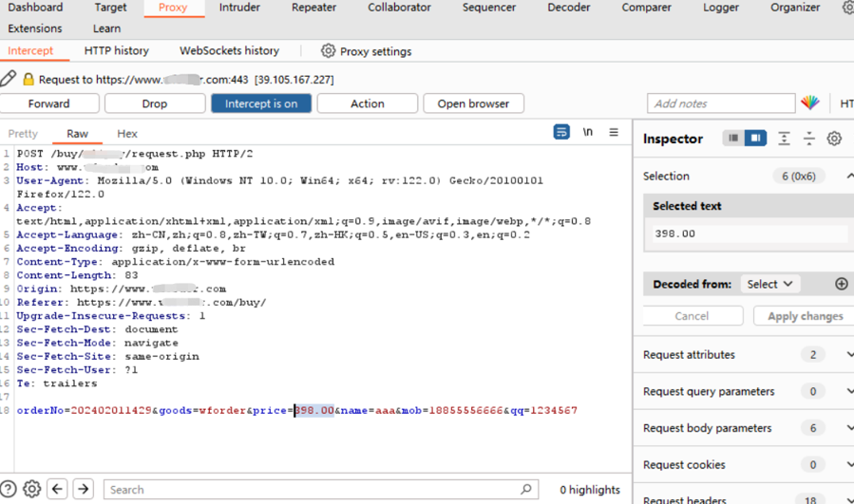Click the Search field below the editor

point(321,490)
